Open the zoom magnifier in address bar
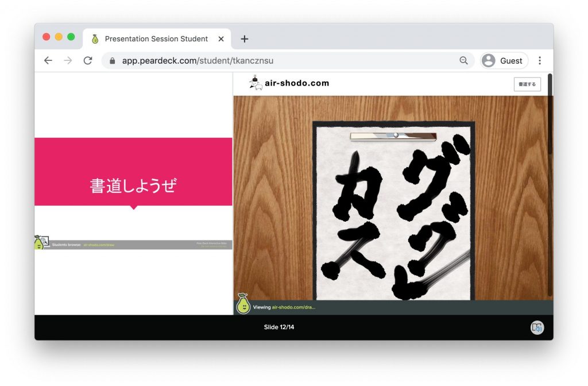 click(x=463, y=60)
